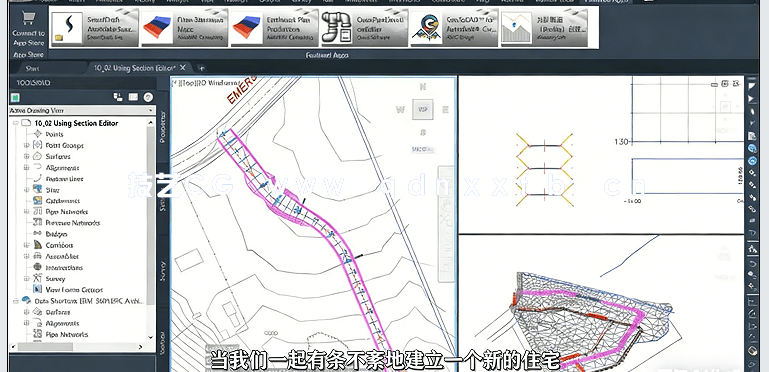Open the SmartDraft featured app tile
Screen dimensions: 769x372
coord(94,28)
